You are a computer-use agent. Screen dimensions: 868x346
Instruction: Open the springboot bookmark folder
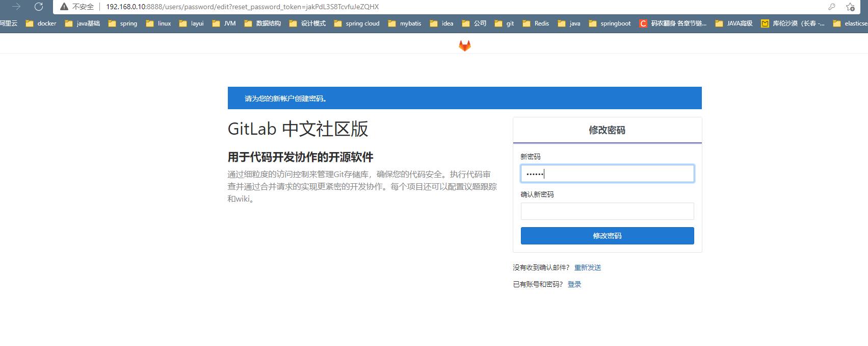click(610, 23)
